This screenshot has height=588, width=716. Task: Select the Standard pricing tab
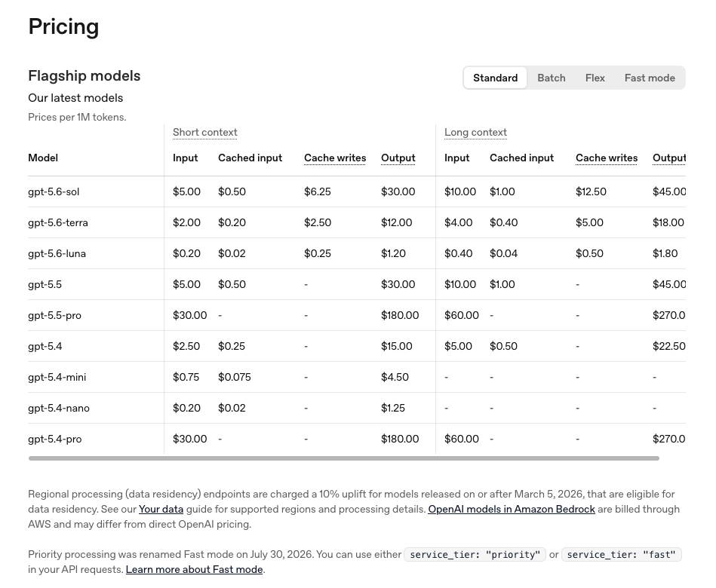[495, 78]
